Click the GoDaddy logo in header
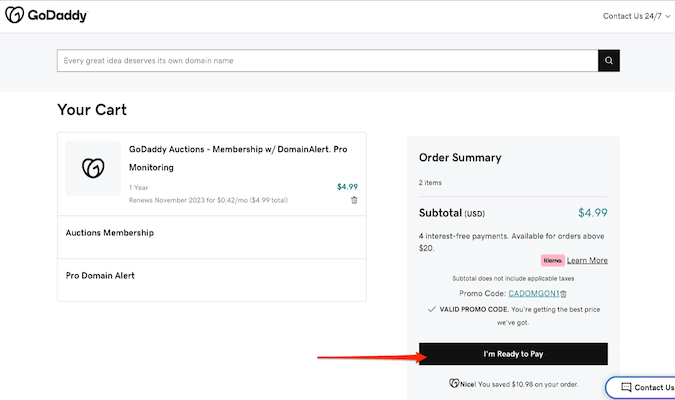The image size is (675, 400). coord(46,15)
